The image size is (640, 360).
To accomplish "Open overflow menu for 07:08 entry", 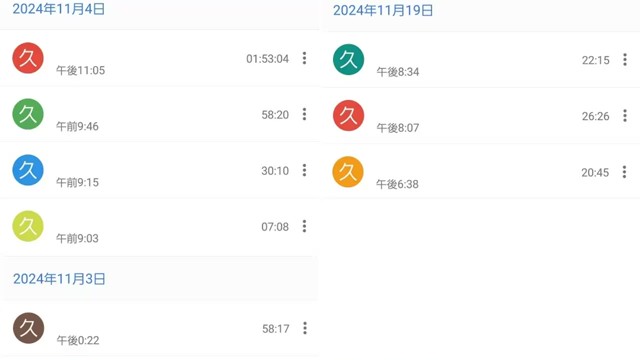I will 304,226.
